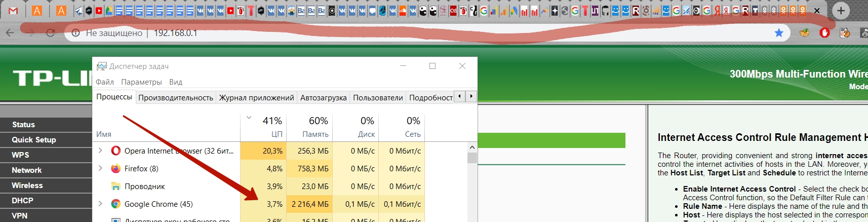The image size is (868, 222).
Task: Expand the Google Chrome (45) process group
Action: (100, 204)
